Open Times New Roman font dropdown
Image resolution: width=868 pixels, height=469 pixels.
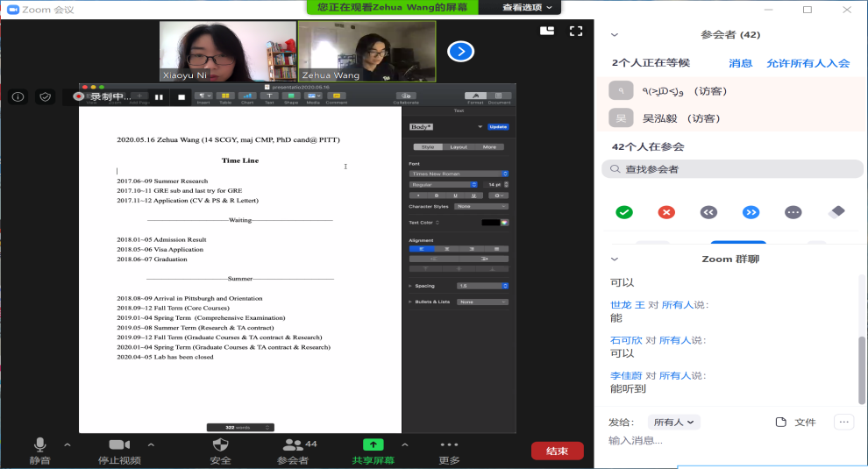pyautogui.click(x=459, y=174)
